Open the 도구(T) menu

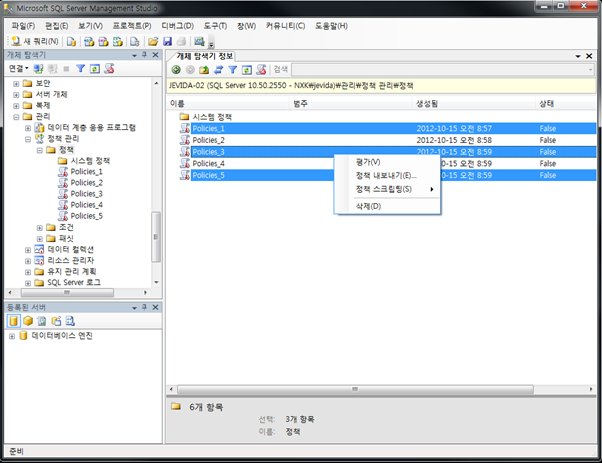[x=215, y=26]
